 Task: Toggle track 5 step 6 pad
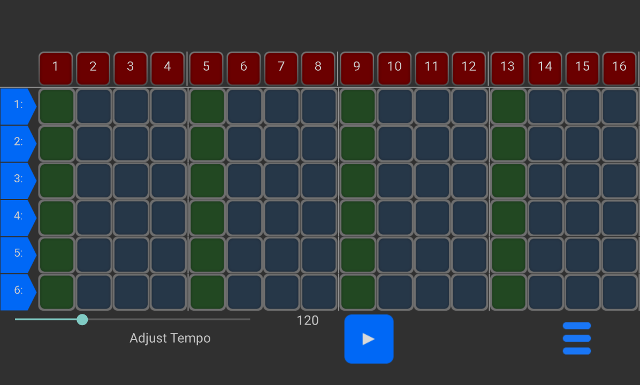point(244,255)
